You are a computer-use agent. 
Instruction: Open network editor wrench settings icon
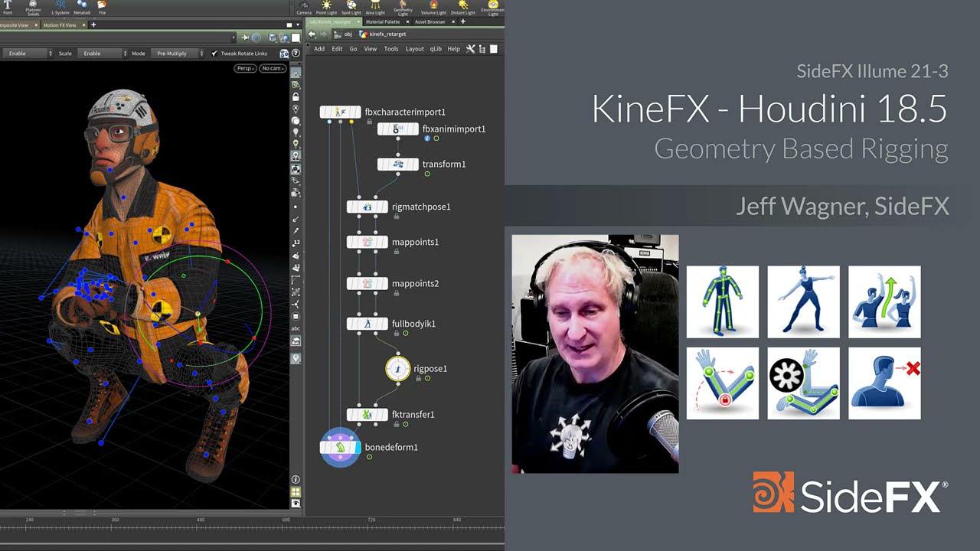[x=471, y=49]
